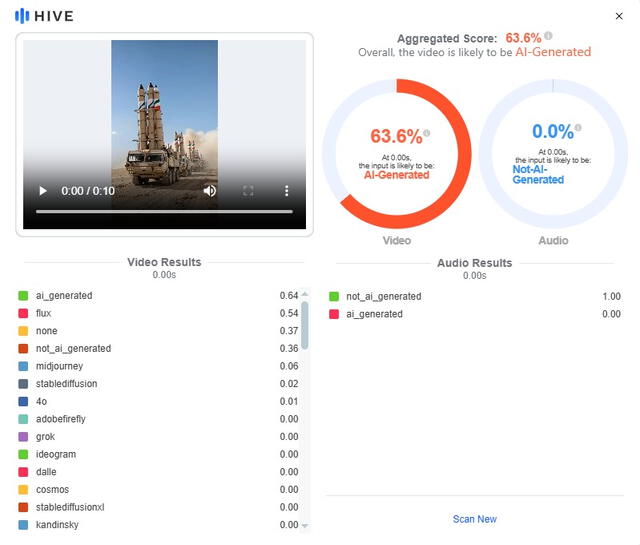Click the teal swatch beside adobefirefly
The height and width of the screenshot is (545, 640).
pos(23,419)
